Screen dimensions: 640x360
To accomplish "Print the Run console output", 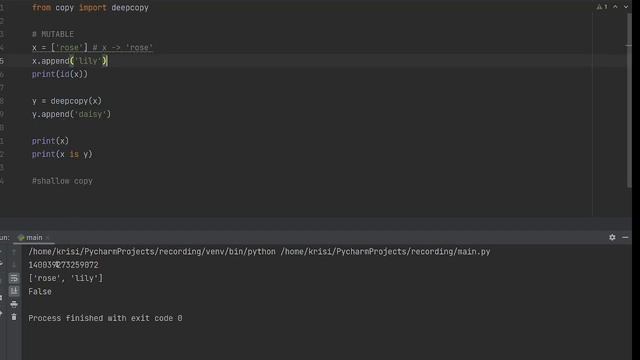I will tap(14, 304).
